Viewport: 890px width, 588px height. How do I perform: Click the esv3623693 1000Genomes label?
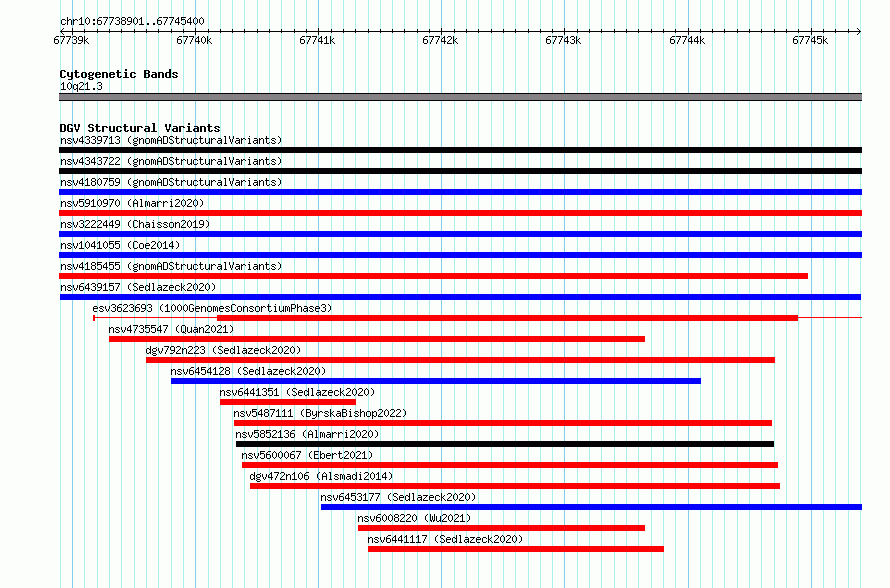click(212, 308)
